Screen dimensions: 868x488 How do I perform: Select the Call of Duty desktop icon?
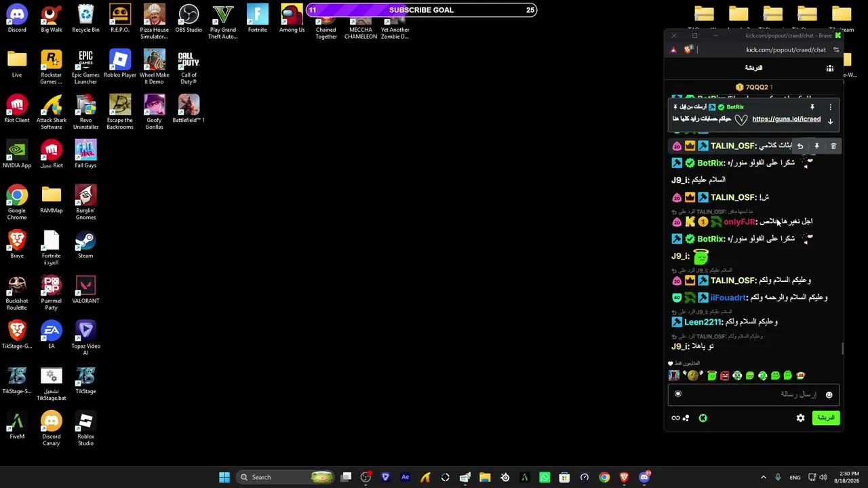189,67
